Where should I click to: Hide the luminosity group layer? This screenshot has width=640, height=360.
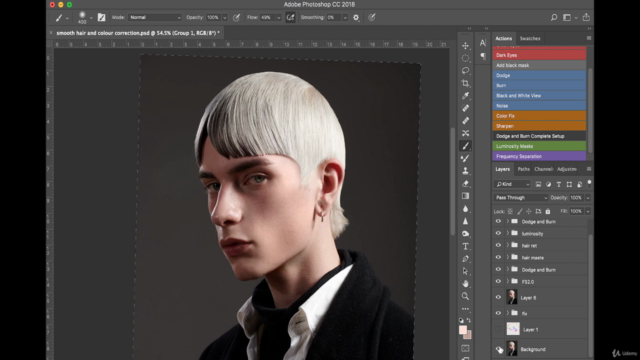coord(498,233)
